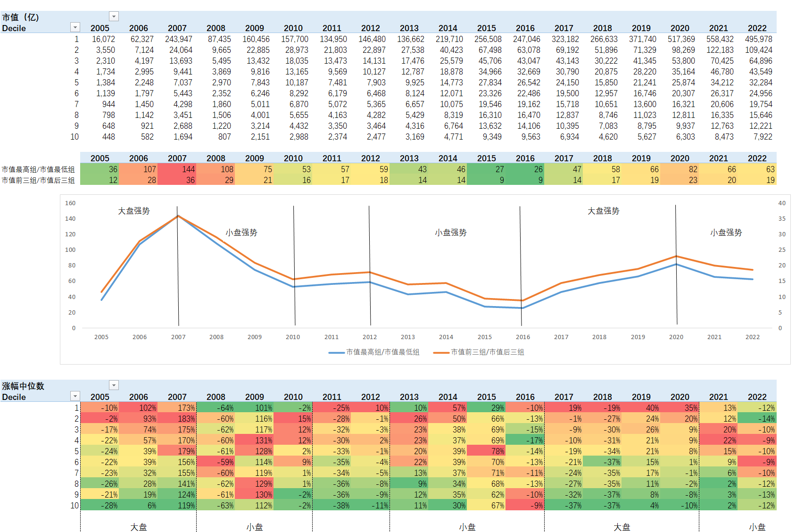804x532 pixels.
Task: Select the 市值前三组/市值后三组 row label cell
Action: coord(38,180)
